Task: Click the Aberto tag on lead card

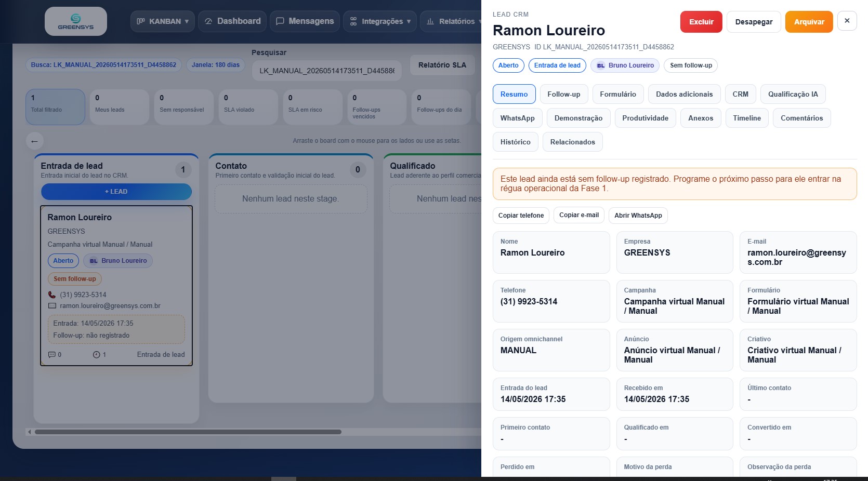Action: pyautogui.click(x=63, y=261)
